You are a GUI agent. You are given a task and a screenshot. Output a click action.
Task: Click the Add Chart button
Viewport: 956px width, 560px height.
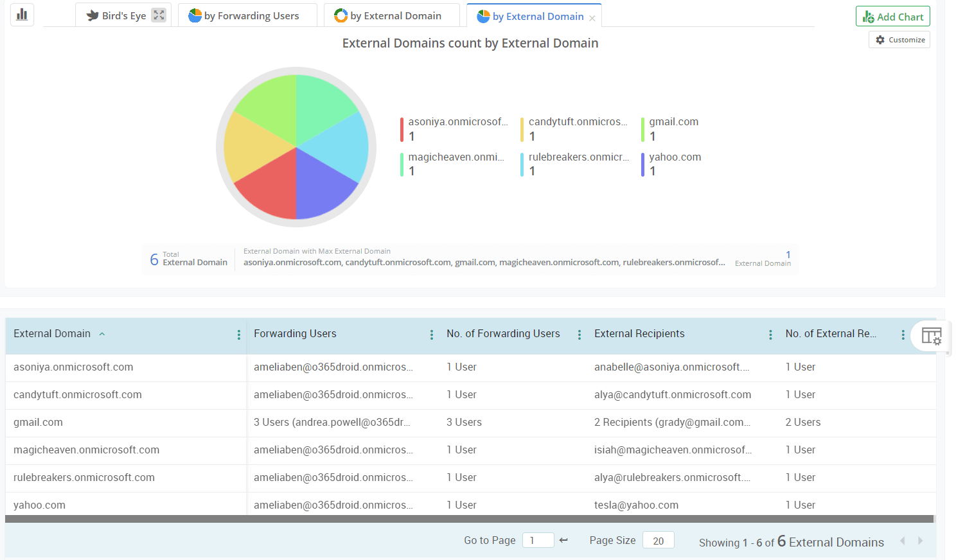click(892, 16)
